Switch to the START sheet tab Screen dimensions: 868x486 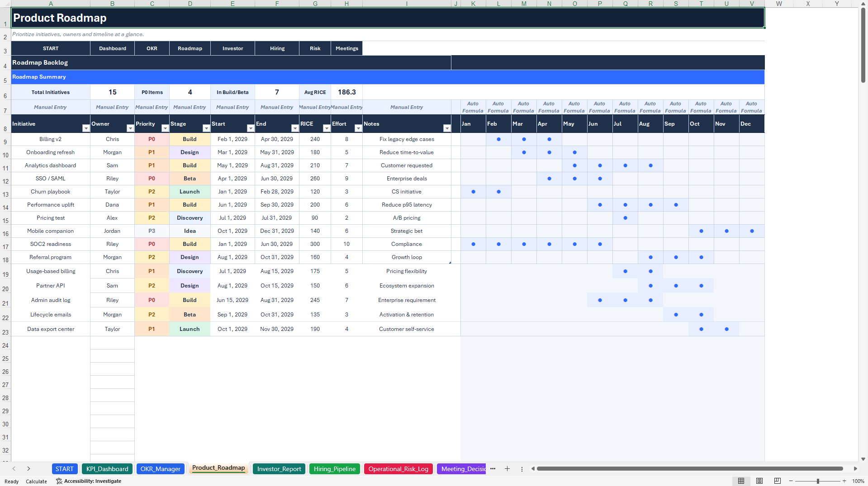[65, 469]
